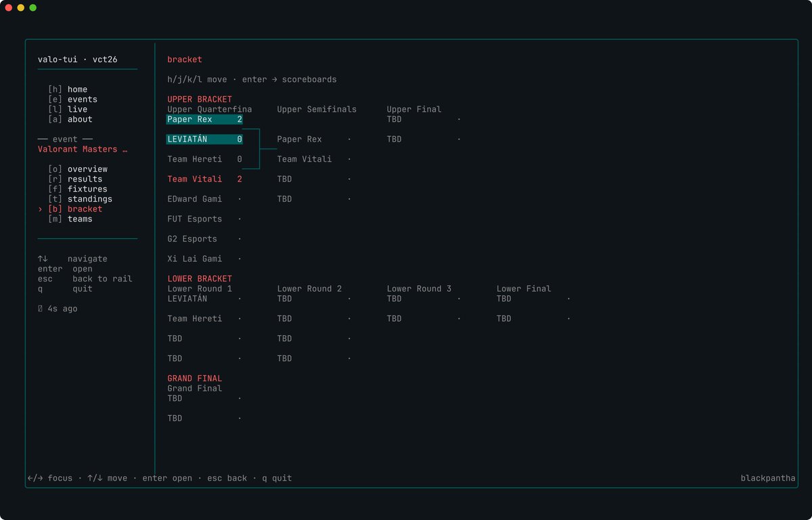
Task: Open the [a] about item
Action: click(70, 119)
